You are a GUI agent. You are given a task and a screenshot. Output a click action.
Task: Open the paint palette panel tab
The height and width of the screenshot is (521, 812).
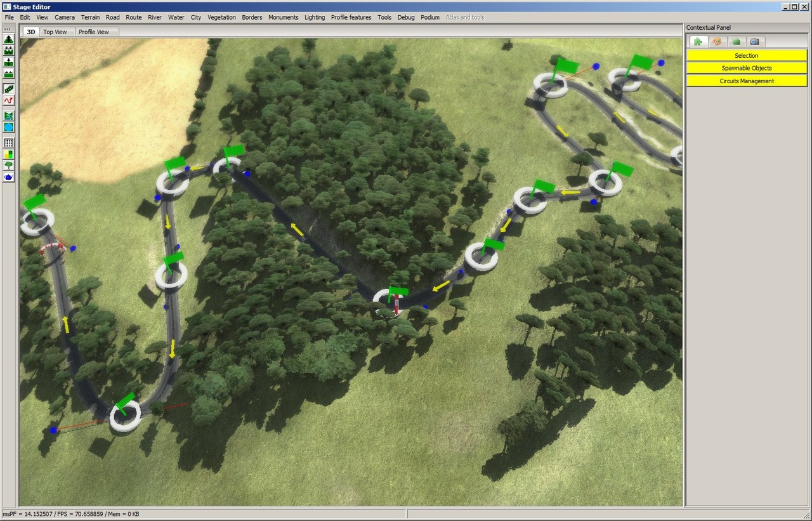coord(717,42)
